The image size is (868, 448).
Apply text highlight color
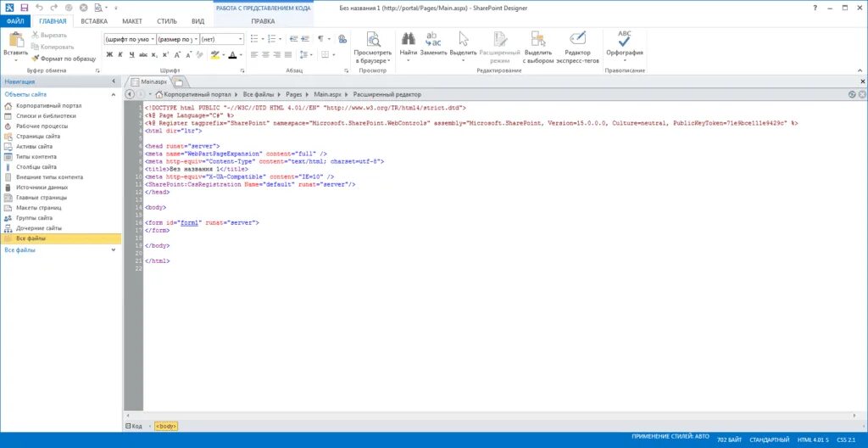point(215,54)
